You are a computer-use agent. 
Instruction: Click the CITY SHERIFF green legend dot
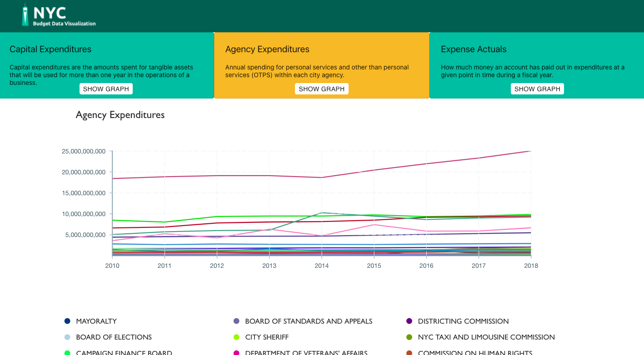(x=236, y=337)
